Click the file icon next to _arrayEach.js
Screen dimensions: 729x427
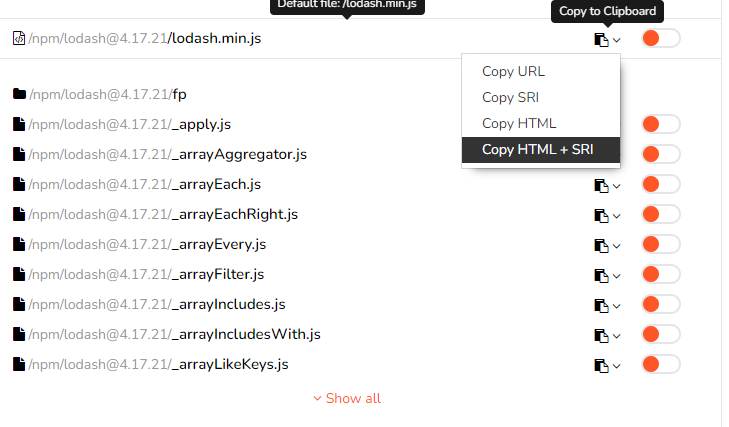(19, 184)
